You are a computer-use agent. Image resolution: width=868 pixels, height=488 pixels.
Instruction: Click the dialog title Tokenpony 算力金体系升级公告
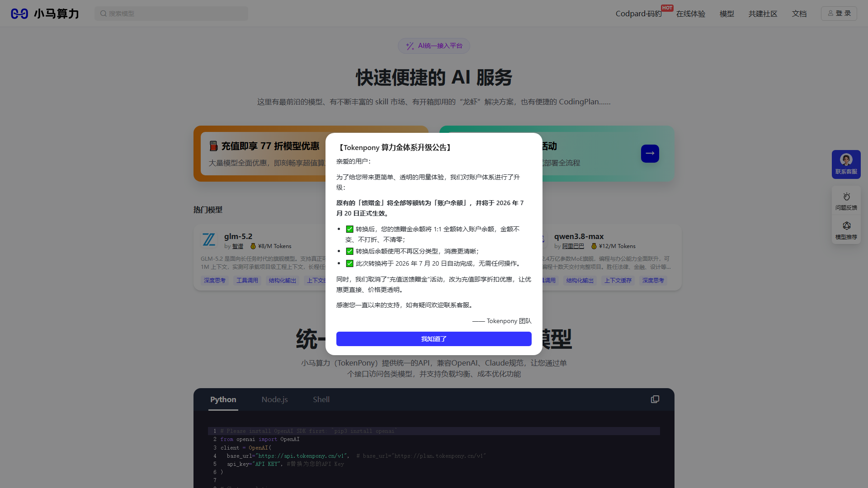pos(395,148)
